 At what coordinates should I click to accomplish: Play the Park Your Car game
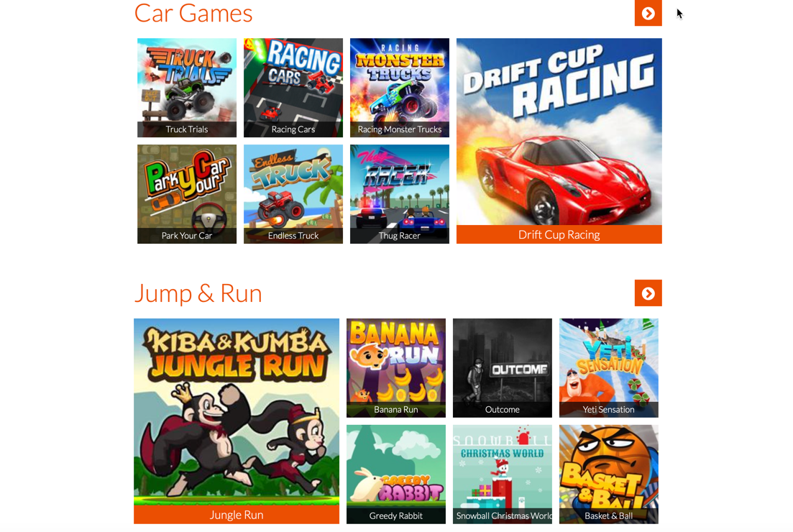tap(187, 194)
